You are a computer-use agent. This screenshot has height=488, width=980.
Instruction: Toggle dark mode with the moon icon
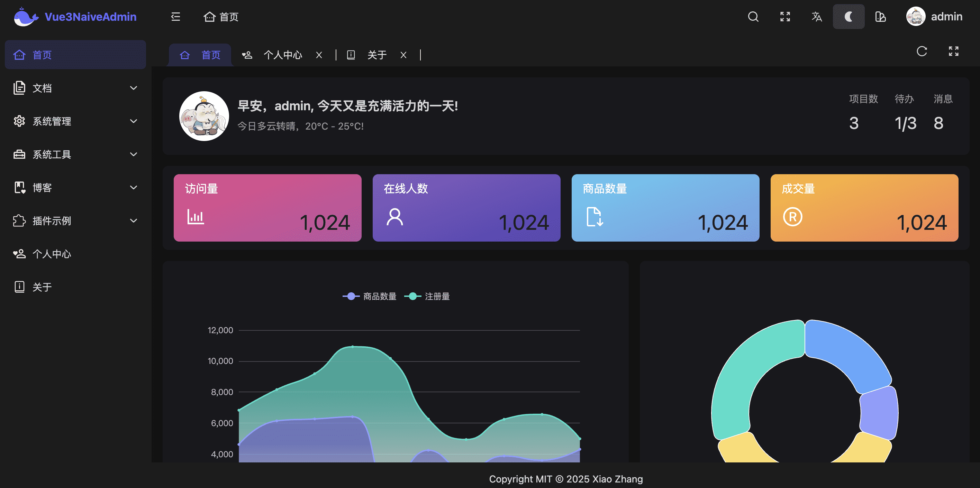849,17
